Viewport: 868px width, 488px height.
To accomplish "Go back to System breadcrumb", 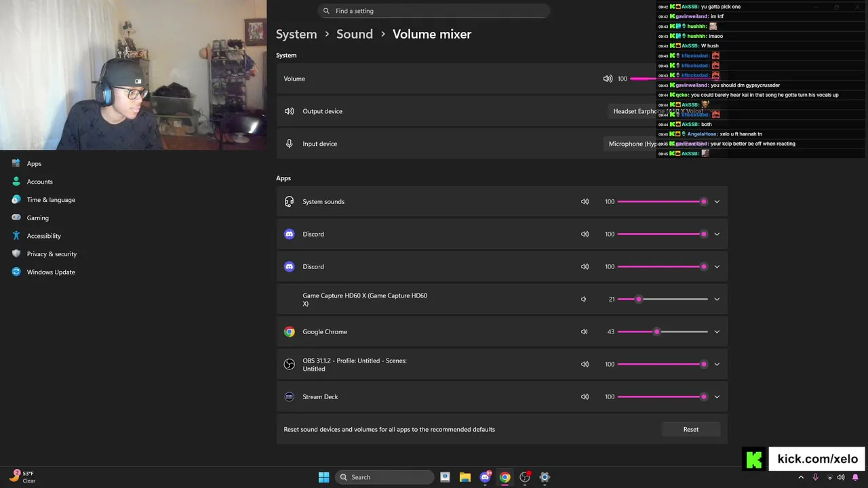I will pos(296,34).
